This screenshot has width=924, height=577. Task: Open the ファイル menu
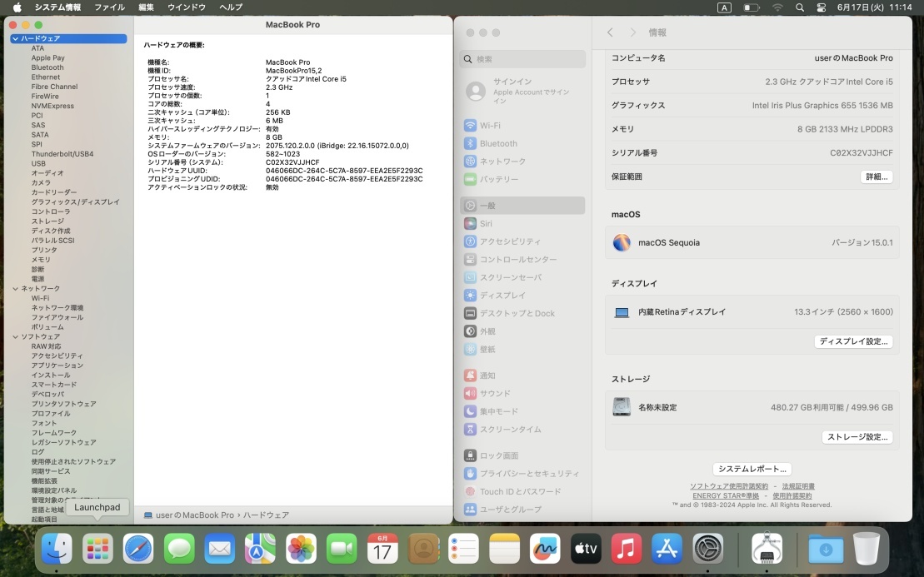click(x=109, y=7)
